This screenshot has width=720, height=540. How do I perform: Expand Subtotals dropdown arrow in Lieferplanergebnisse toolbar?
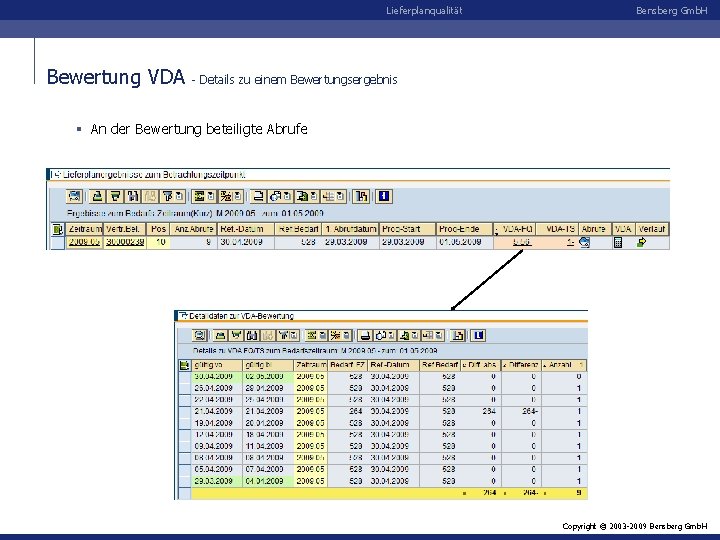(x=238, y=196)
